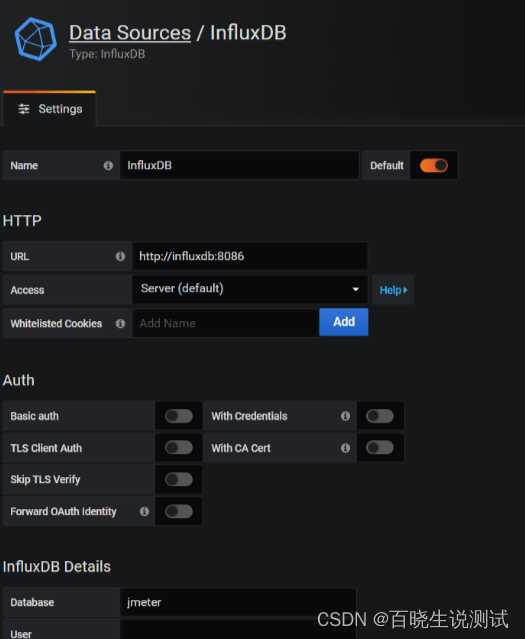The width and height of the screenshot is (525, 639).
Task: Click the data source polyhedron logo icon
Action: coord(36,39)
